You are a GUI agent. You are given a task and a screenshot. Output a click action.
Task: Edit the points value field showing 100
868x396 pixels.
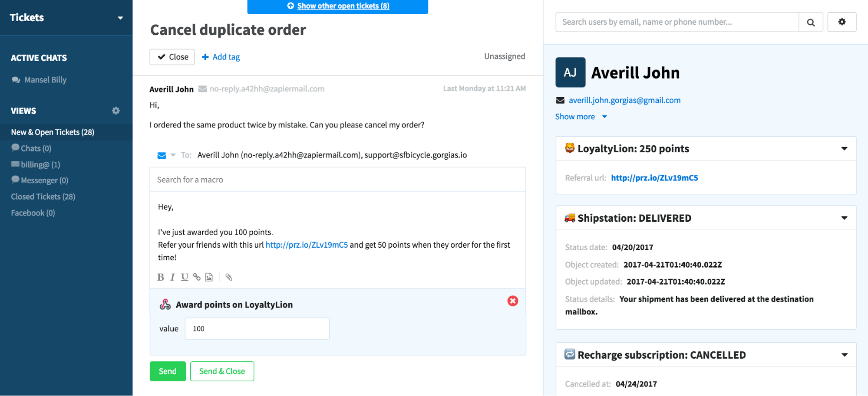[x=257, y=328]
